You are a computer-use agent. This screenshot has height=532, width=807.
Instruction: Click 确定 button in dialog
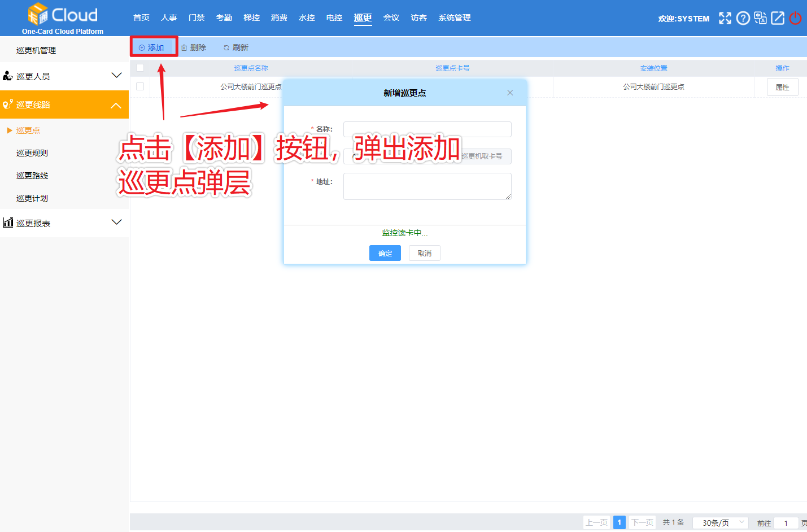pos(385,253)
